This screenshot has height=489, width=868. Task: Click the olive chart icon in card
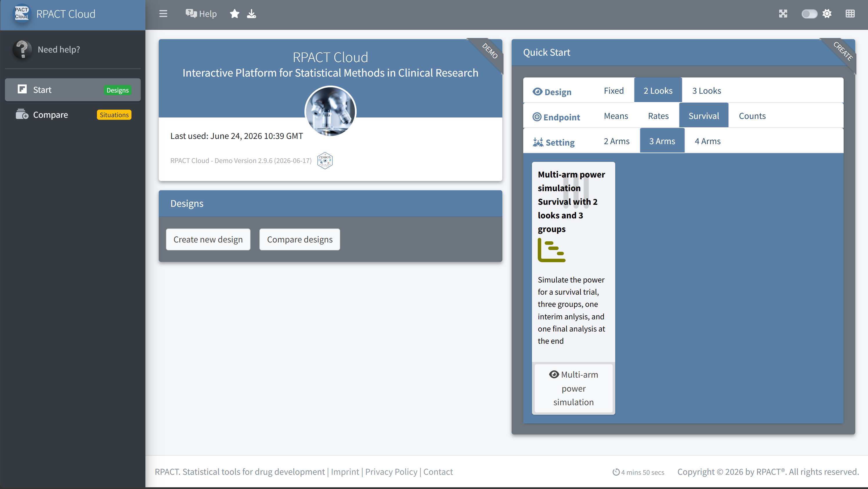(551, 250)
